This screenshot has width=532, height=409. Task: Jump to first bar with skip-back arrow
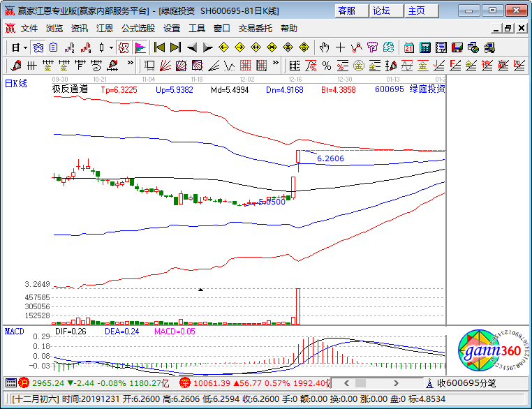[159, 47]
